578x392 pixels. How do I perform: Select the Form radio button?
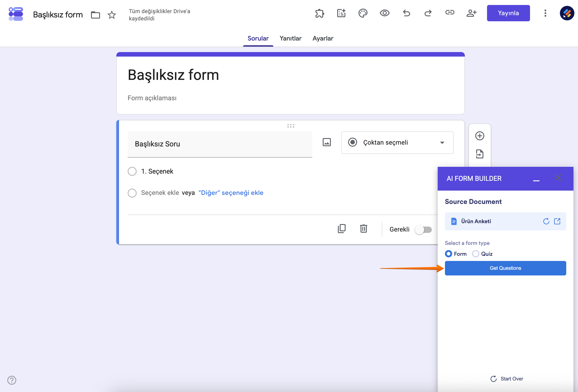point(448,254)
